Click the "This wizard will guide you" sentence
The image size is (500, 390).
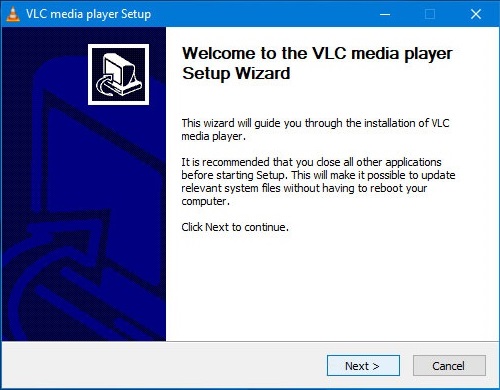[315, 129]
